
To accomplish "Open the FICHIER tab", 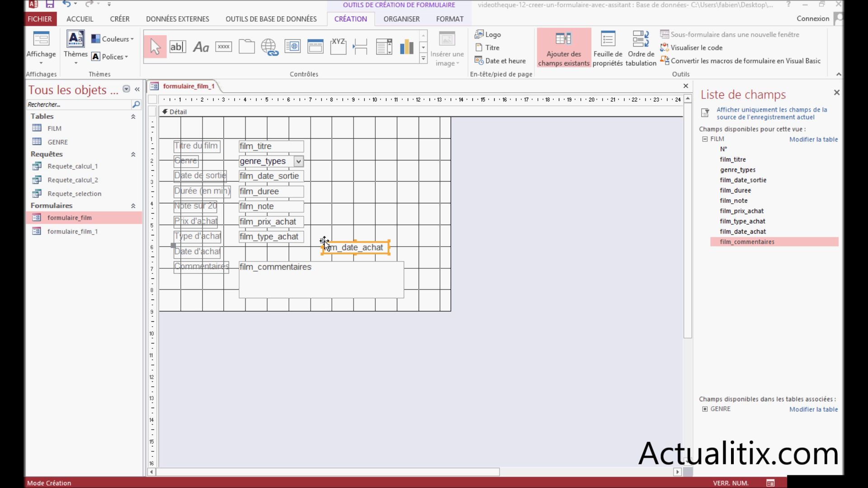I will (x=40, y=19).
